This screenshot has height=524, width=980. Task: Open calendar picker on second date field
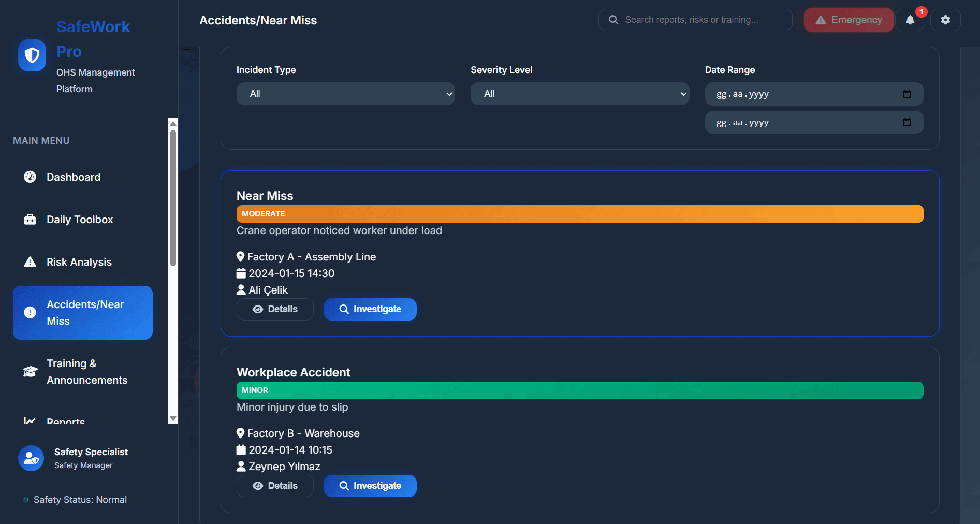point(906,122)
